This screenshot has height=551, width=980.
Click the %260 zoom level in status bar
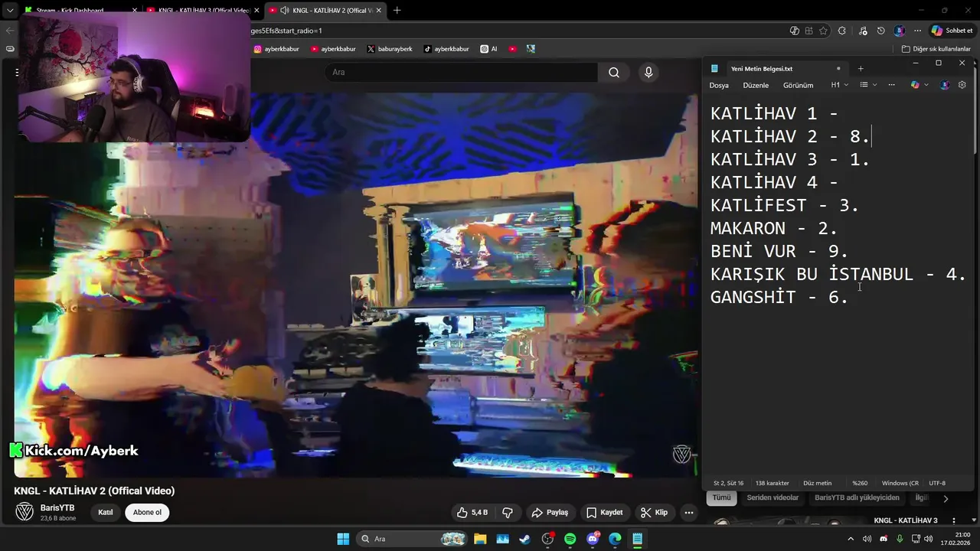coord(860,484)
